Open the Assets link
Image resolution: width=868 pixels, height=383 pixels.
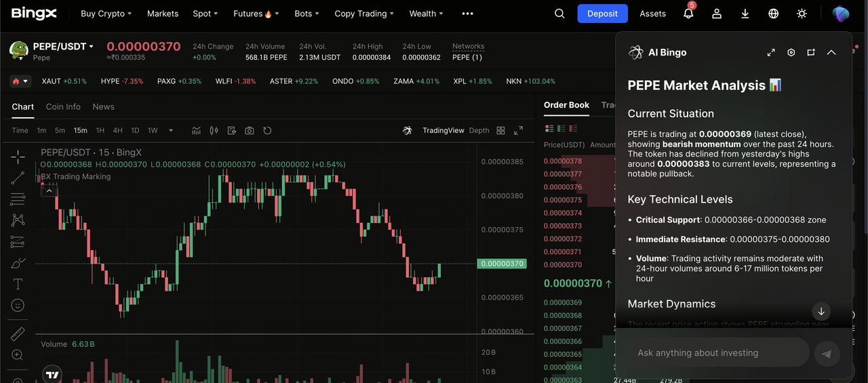[652, 14]
